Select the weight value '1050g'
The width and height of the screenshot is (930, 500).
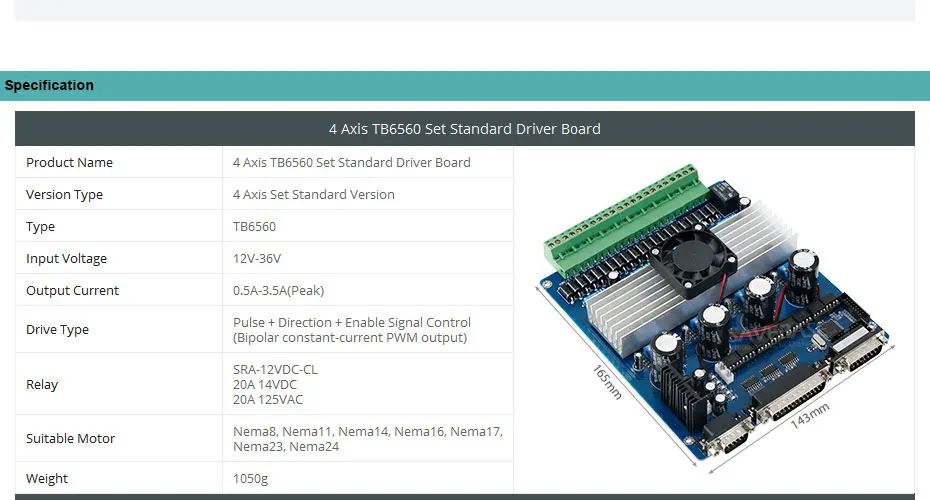(x=250, y=478)
